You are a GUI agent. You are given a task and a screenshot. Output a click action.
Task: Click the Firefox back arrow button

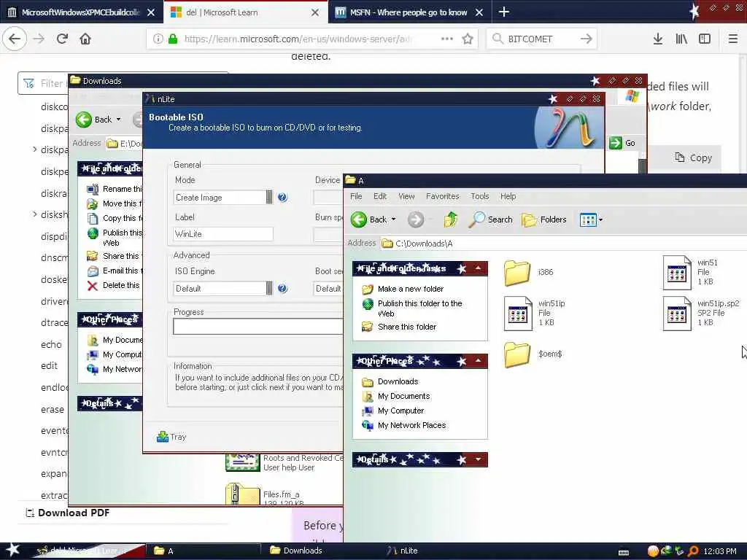tap(15, 39)
